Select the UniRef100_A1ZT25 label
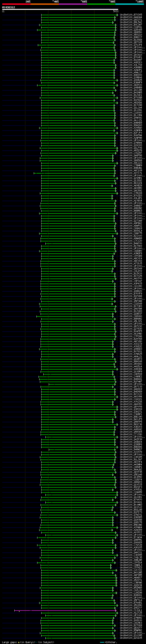This screenshot has width=146, height=644. tap(131, 613)
